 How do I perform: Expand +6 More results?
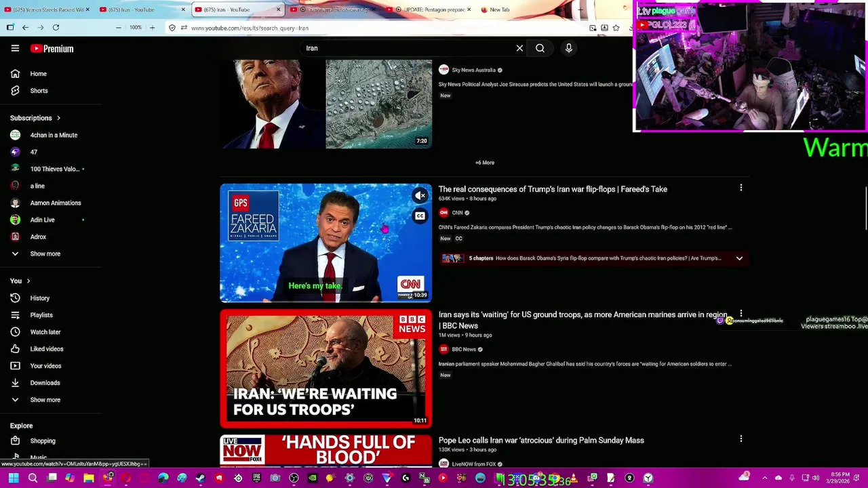485,163
